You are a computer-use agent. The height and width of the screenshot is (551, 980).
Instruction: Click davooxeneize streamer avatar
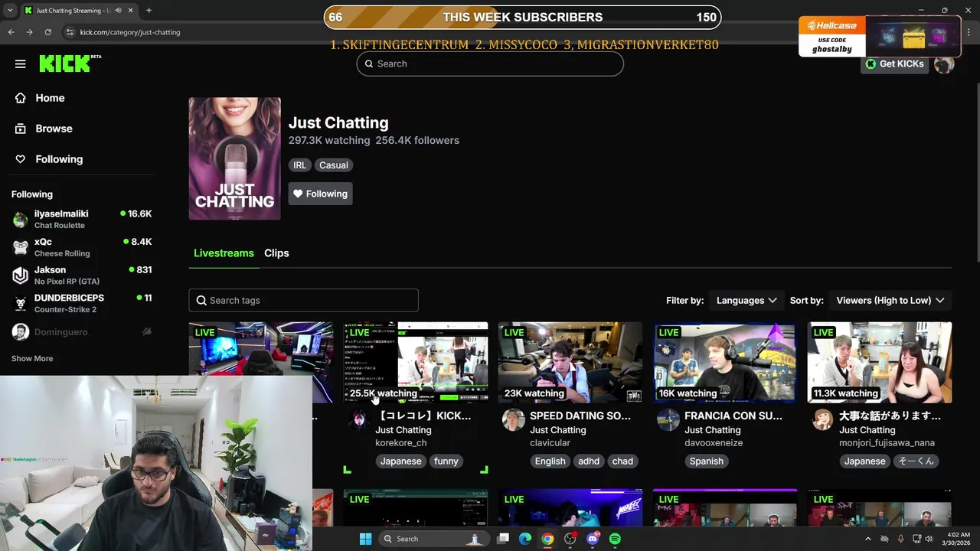coord(668,420)
